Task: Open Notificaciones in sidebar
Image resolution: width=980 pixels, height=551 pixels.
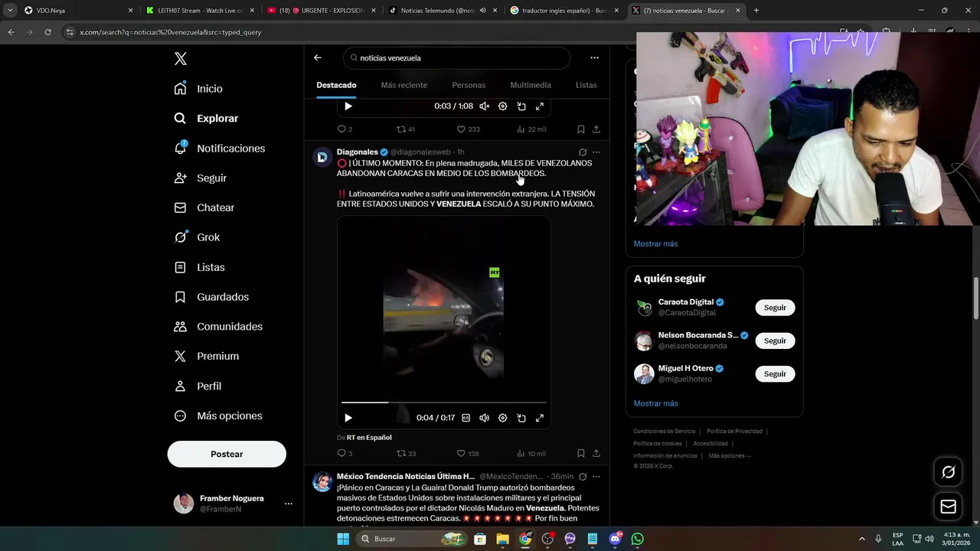Action: pyautogui.click(x=220, y=148)
